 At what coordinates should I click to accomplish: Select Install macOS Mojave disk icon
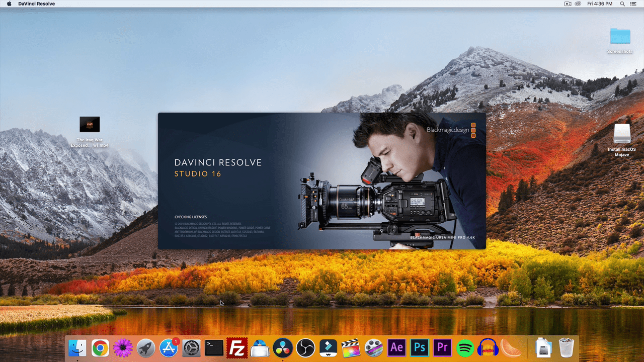[x=622, y=134]
